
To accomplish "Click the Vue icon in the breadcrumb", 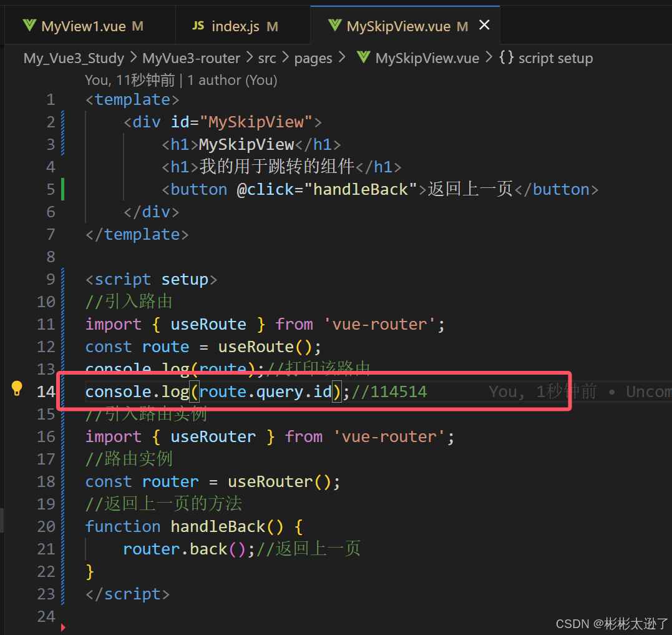I will [363, 57].
